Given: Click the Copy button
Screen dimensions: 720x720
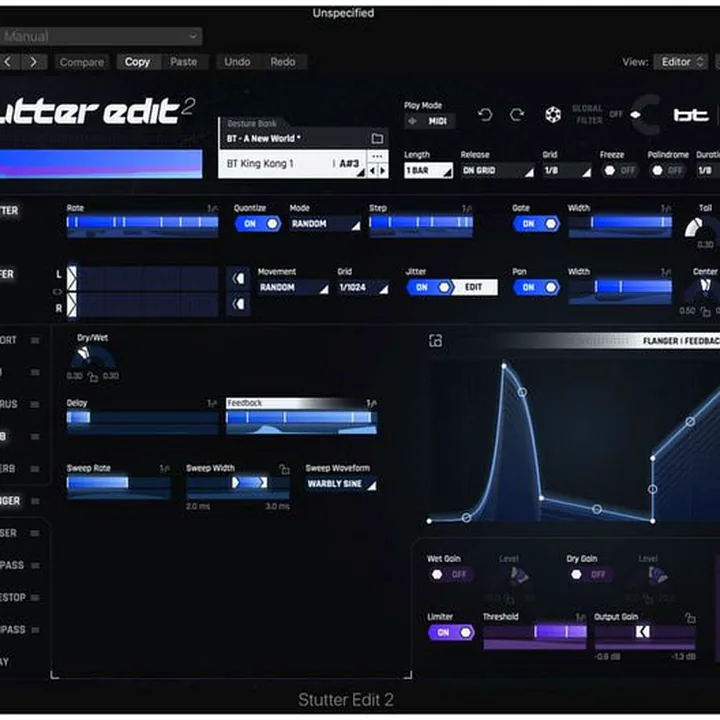Looking at the screenshot, I should tap(137, 62).
